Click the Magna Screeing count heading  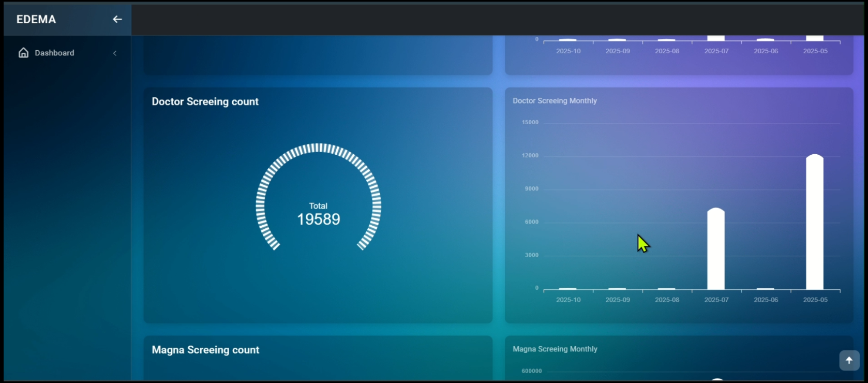point(205,350)
